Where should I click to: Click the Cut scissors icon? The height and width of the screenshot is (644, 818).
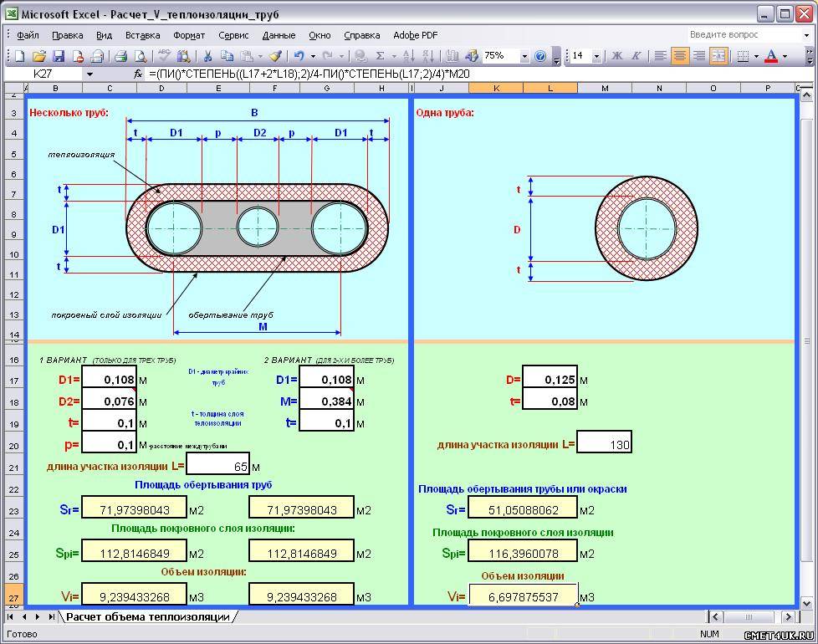click(207, 56)
